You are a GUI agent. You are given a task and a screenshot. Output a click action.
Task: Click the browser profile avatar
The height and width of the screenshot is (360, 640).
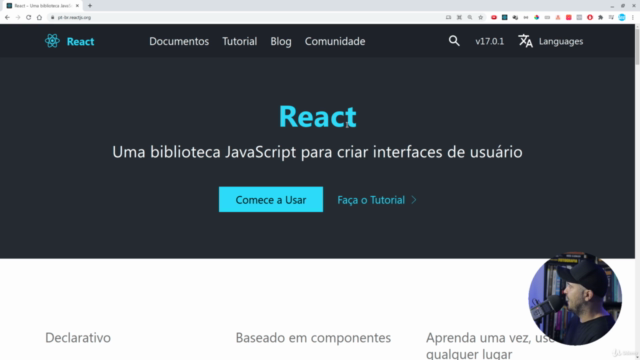pos(622,17)
